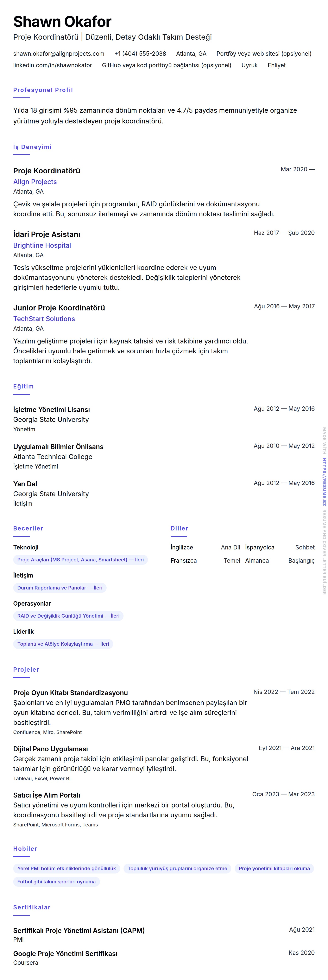Click the linkedin.com/in/shawnokafor link

click(x=52, y=65)
